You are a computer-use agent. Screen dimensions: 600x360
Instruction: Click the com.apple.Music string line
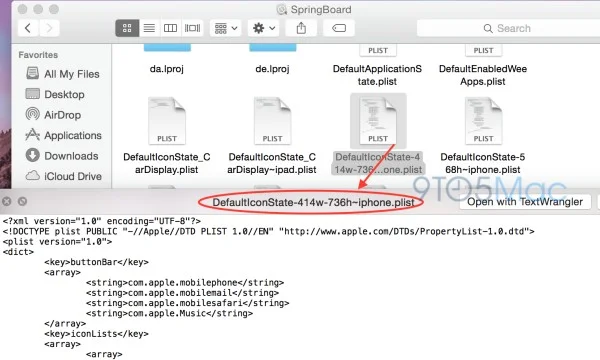170,313
